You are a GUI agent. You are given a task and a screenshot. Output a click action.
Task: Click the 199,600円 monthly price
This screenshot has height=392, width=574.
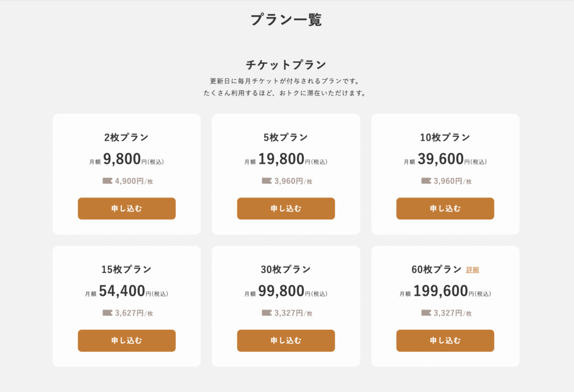pos(441,291)
